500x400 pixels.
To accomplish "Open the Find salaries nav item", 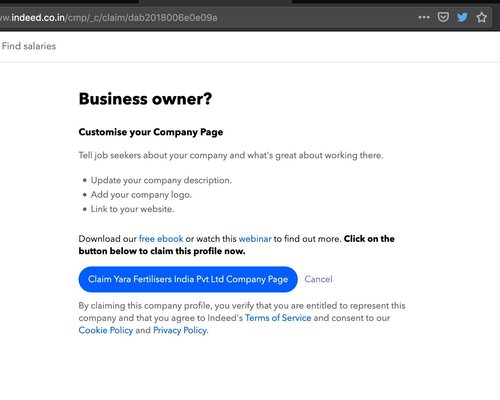I will [x=29, y=46].
